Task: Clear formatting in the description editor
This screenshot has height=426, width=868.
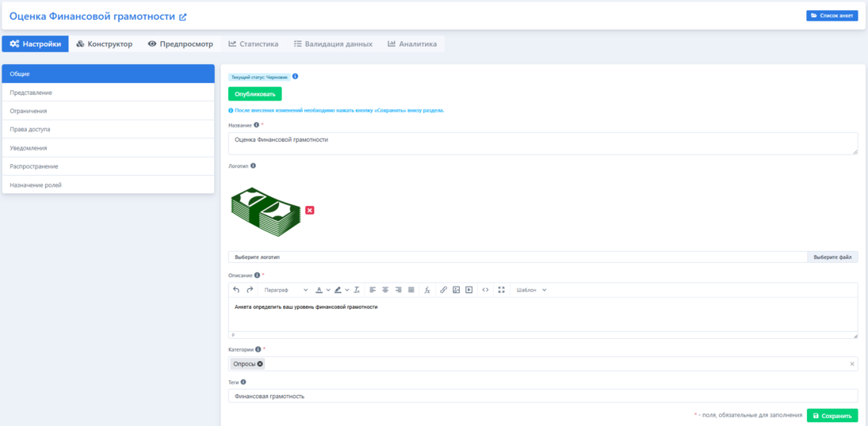Action: point(357,291)
